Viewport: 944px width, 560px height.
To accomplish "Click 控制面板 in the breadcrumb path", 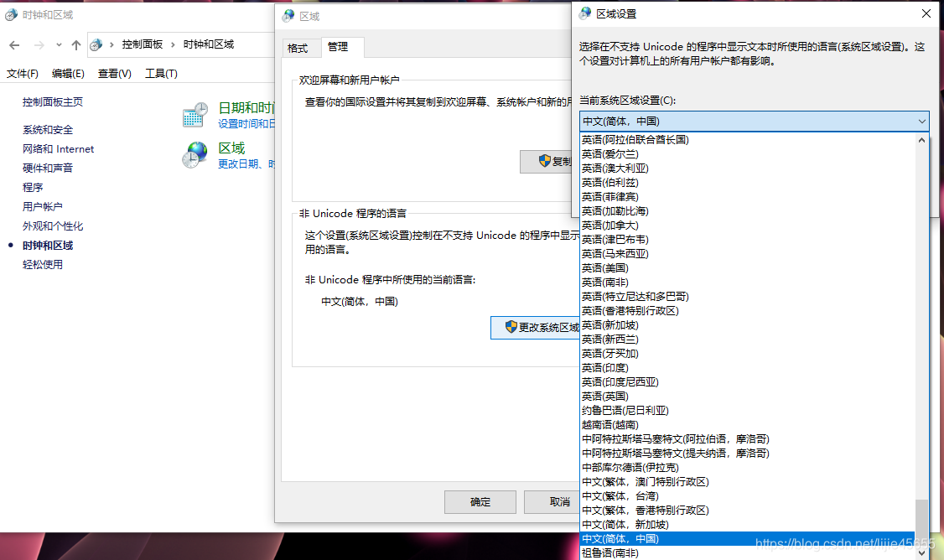I will pos(142,44).
